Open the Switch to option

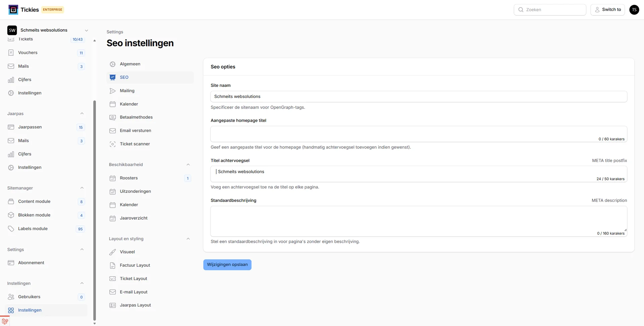[607, 9]
